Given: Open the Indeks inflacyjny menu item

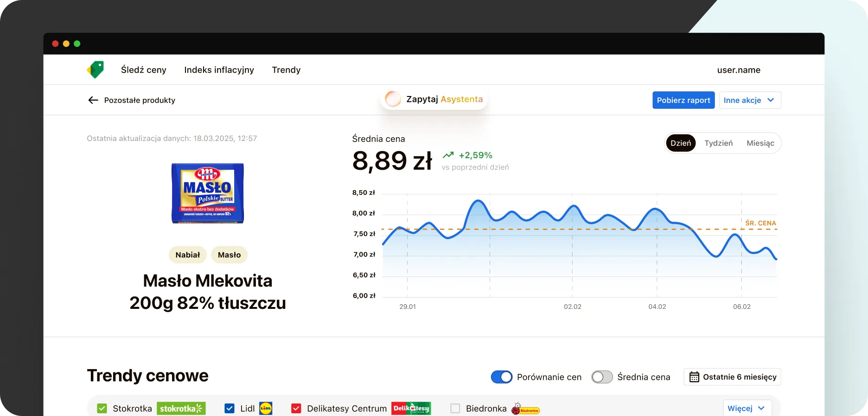Looking at the screenshot, I should [x=219, y=70].
